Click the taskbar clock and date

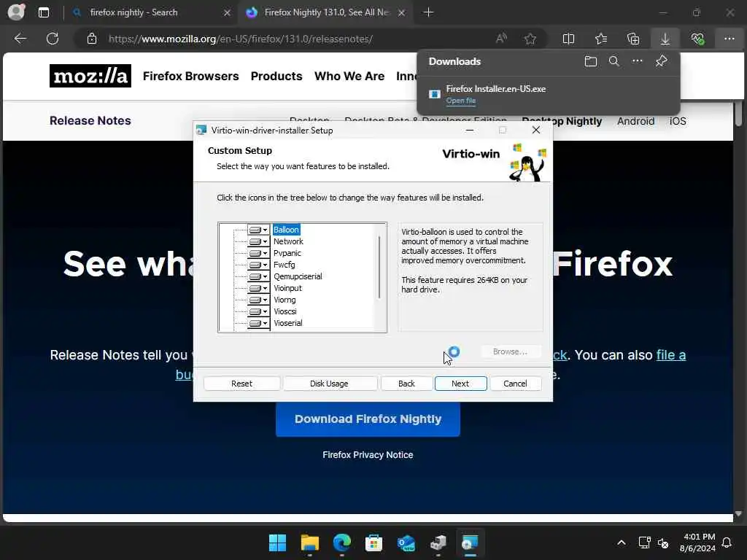697,542
